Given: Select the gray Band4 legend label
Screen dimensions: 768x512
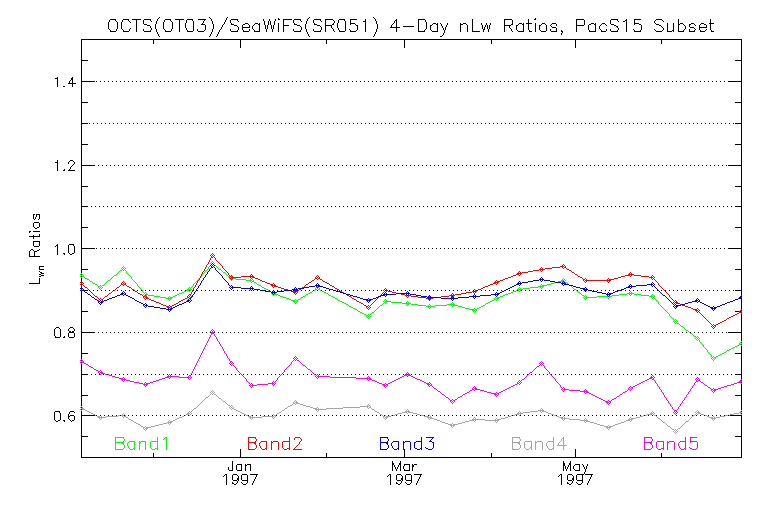Looking at the screenshot, I should point(539,444).
